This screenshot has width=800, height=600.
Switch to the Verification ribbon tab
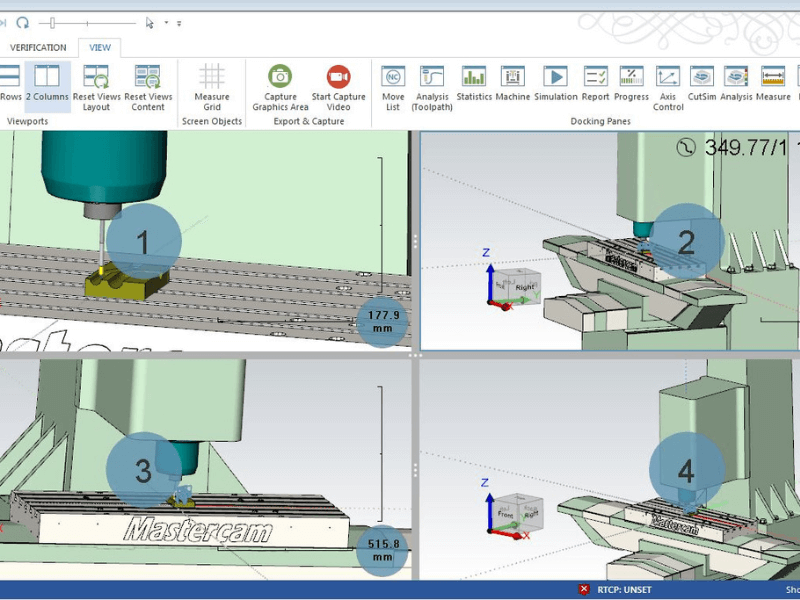point(38,47)
